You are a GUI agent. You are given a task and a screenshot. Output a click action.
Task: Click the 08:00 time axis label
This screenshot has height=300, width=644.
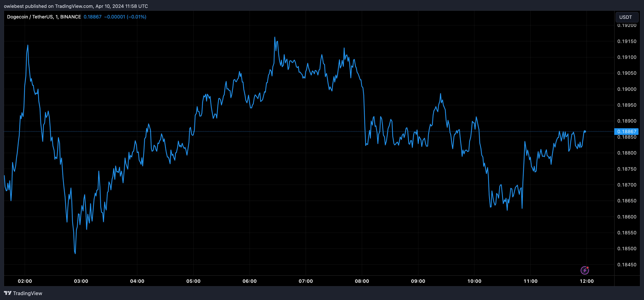pos(362,281)
